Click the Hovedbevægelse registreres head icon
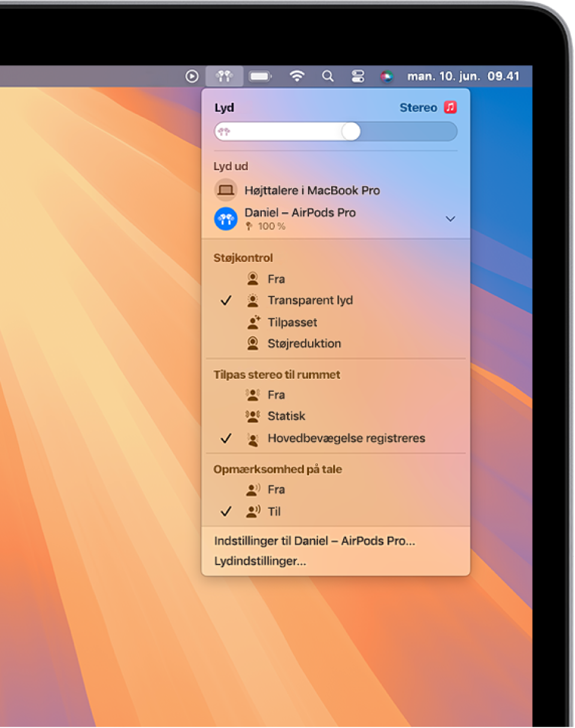 click(x=253, y=438)
